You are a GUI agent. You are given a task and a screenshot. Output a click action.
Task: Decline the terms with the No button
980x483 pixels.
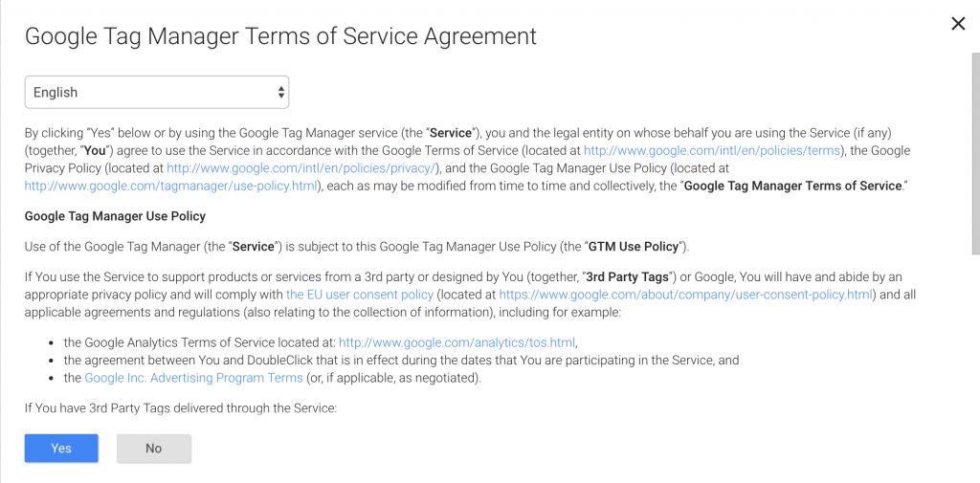coord(154,448)
